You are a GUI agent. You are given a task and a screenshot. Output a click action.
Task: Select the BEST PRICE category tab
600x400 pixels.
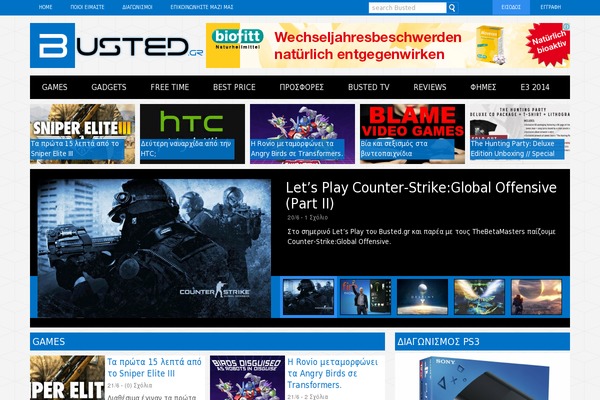[234, 87]
